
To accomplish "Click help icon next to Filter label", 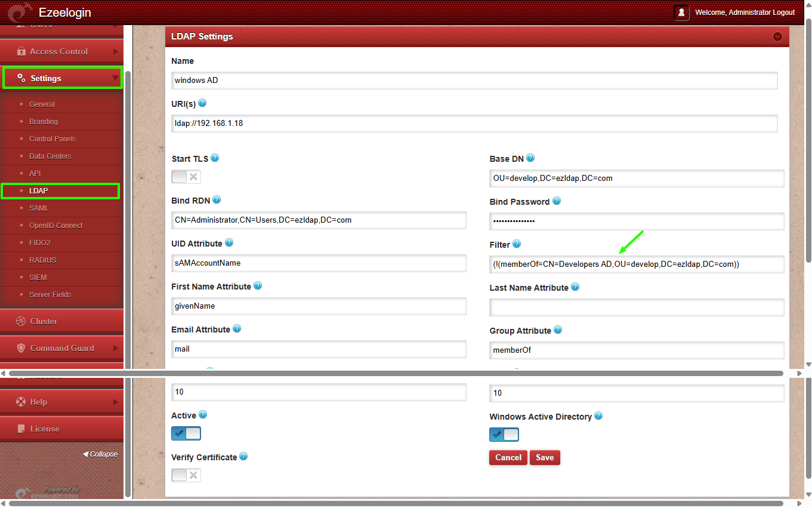I will [517, 244].
